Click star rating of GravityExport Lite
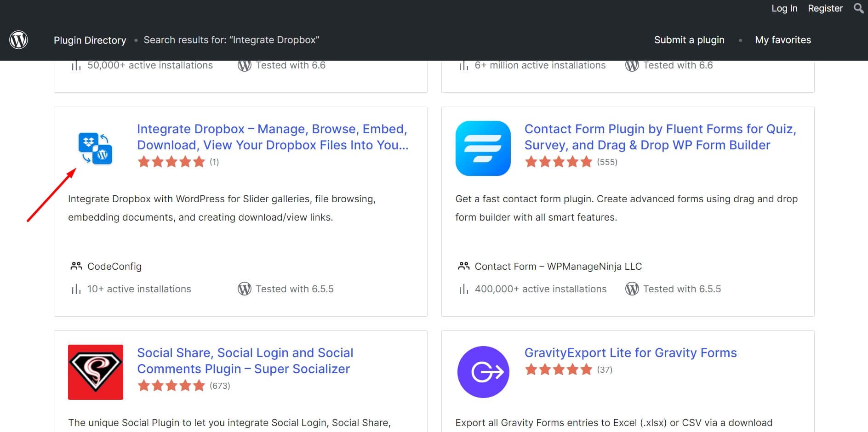Screen dimensions: 868x432 pyautogui.click(x=559, y=369)
